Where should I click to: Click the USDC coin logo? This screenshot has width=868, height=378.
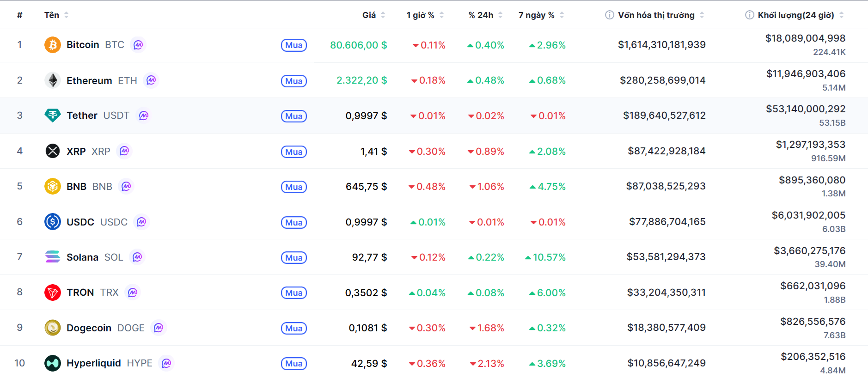(x=53, y=222)
